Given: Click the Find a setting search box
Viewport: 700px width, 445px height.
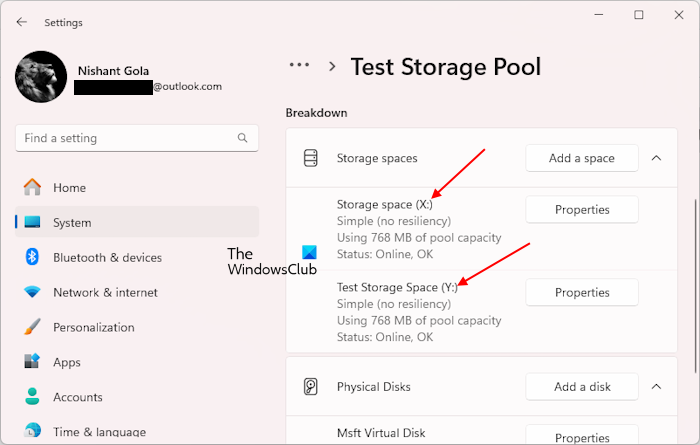Looking at the screenshot, I should coord(125,138).
